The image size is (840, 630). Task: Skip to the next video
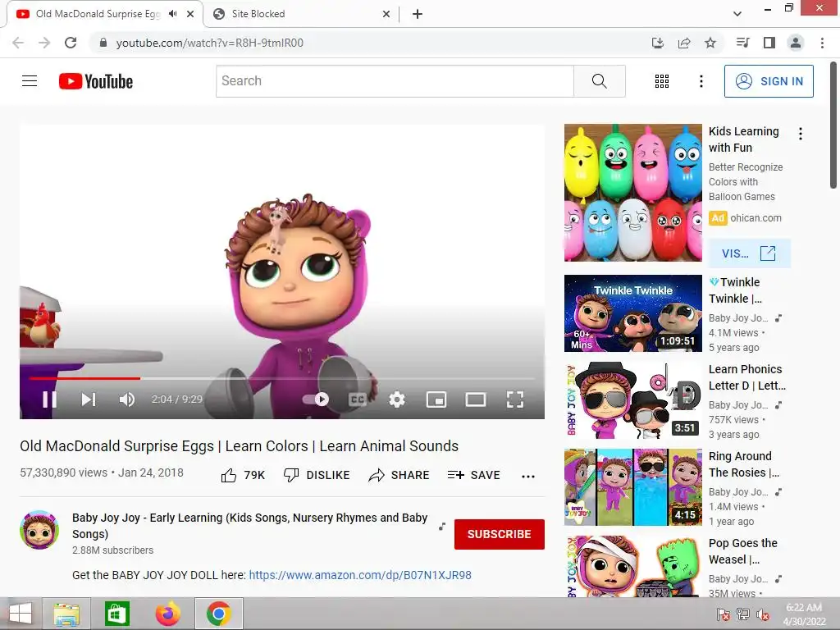89,399
